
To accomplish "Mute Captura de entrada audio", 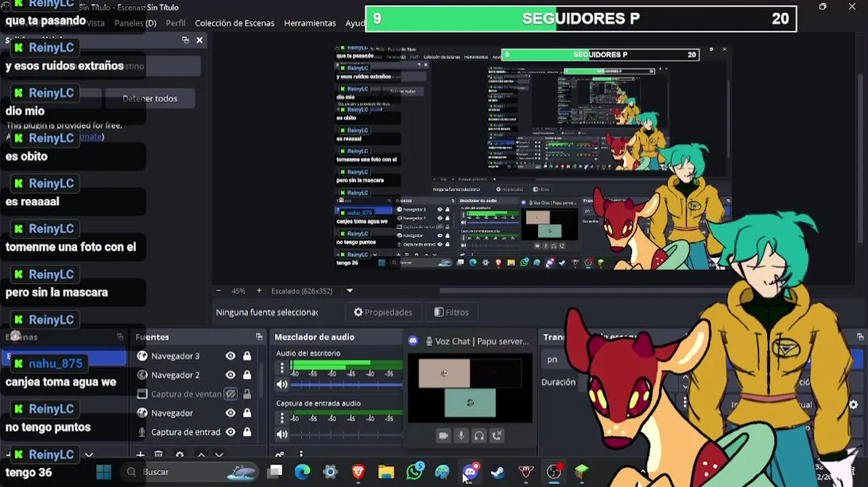I will click(x=282, y=434).
